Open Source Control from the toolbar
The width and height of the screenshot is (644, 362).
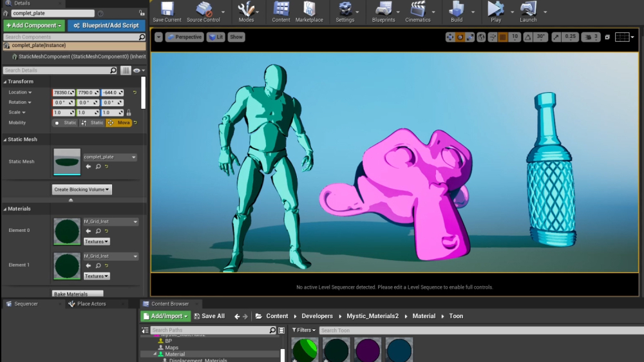[204, 12]
